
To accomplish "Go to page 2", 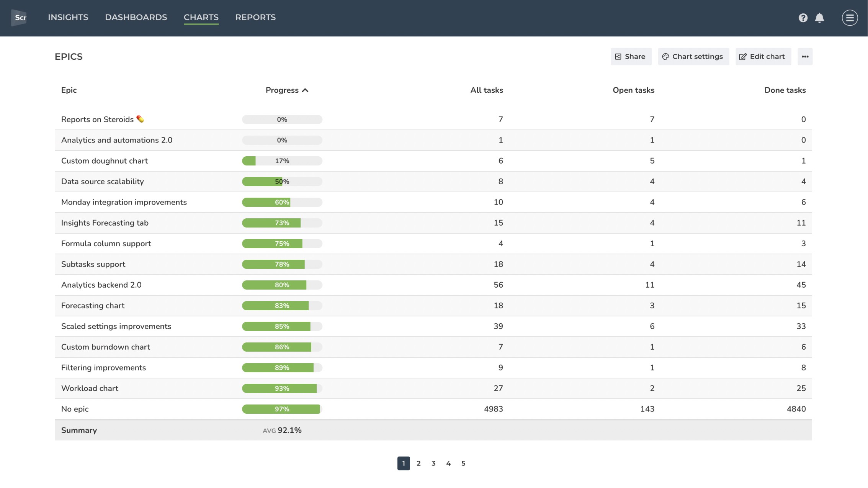I will [418, 463].
